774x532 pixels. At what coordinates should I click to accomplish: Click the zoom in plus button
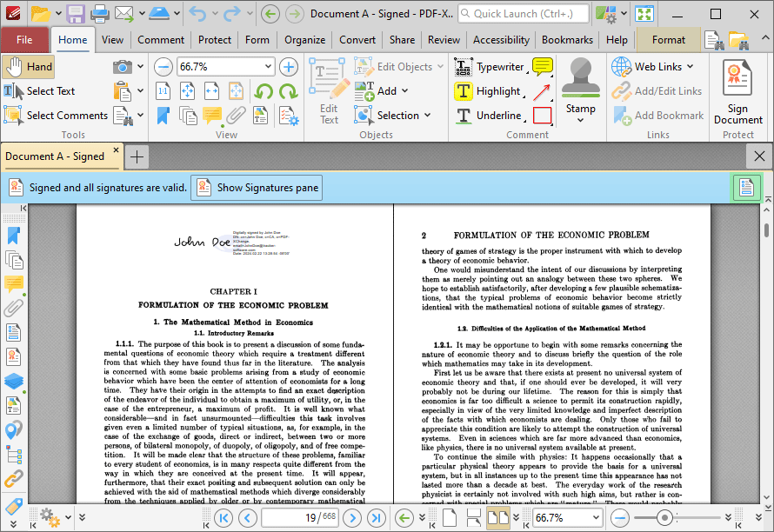click(288, 66)
